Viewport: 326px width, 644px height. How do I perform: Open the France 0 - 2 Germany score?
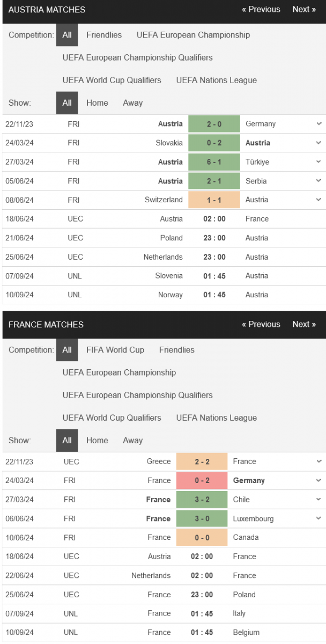[202, 480]
